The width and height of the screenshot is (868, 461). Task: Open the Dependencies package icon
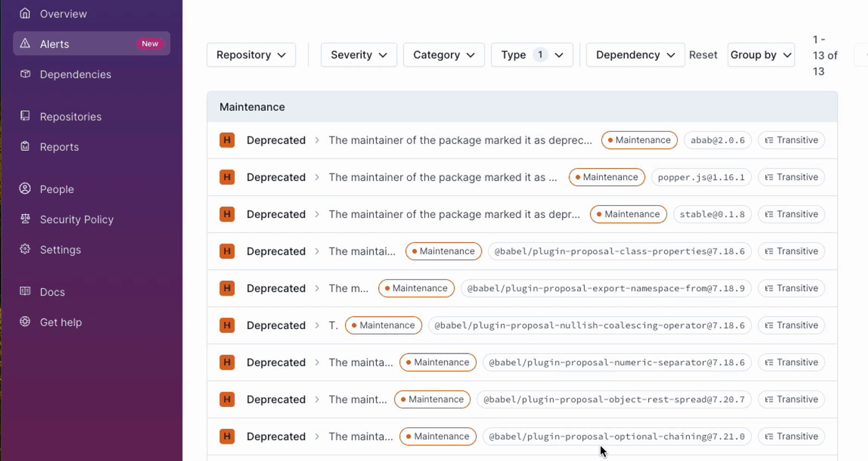tap(25, 74)
